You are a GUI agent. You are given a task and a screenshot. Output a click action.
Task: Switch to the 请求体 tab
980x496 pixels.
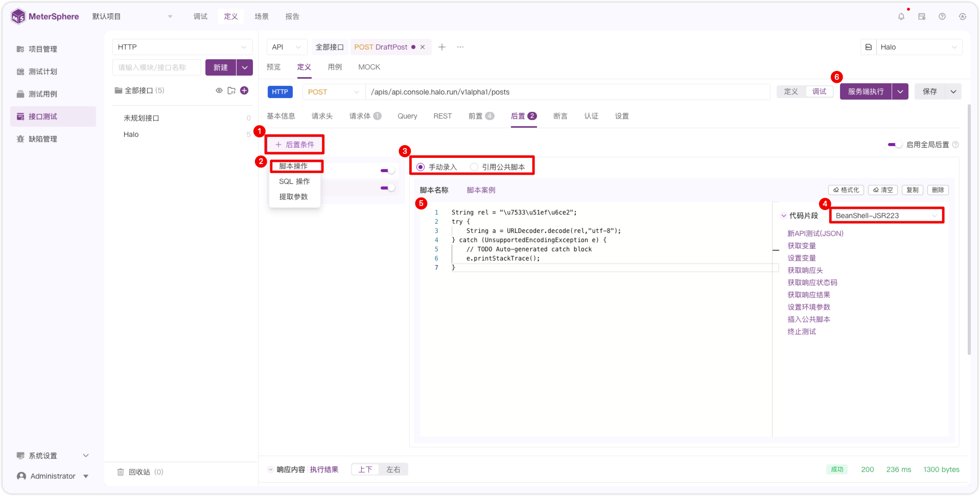pyautogui.click(x=365, y=116)
